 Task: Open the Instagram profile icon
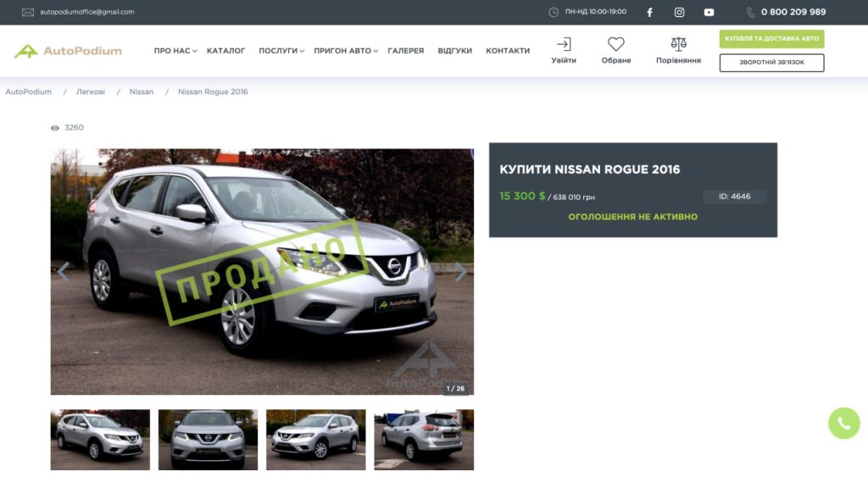coord(679,12)
